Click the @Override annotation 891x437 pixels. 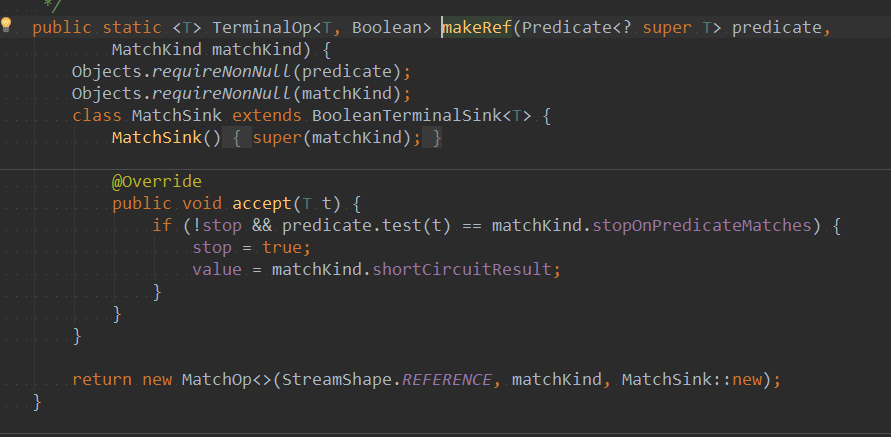[157, 182]
